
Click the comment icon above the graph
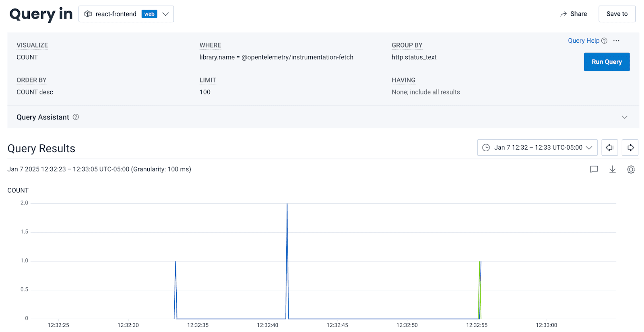point(594,169)
